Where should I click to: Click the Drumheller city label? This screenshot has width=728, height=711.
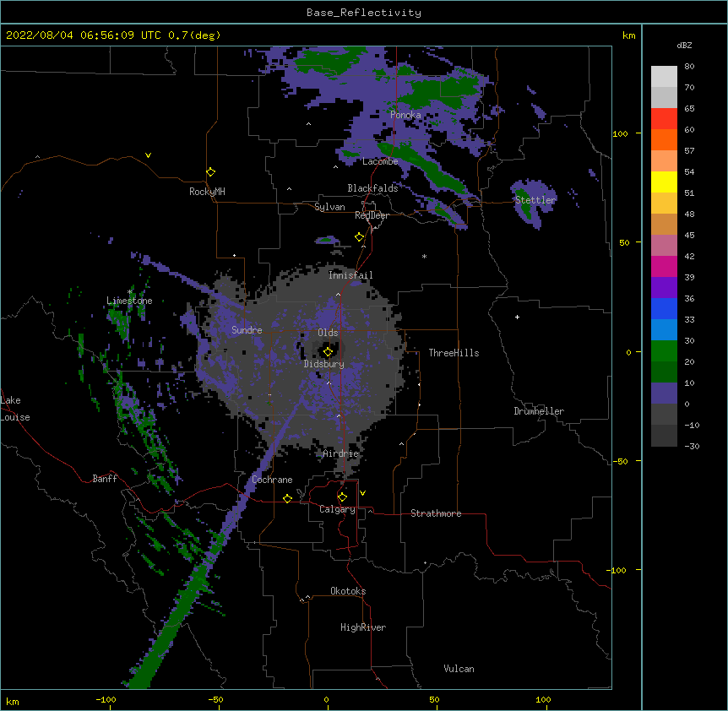coord(539,411)
